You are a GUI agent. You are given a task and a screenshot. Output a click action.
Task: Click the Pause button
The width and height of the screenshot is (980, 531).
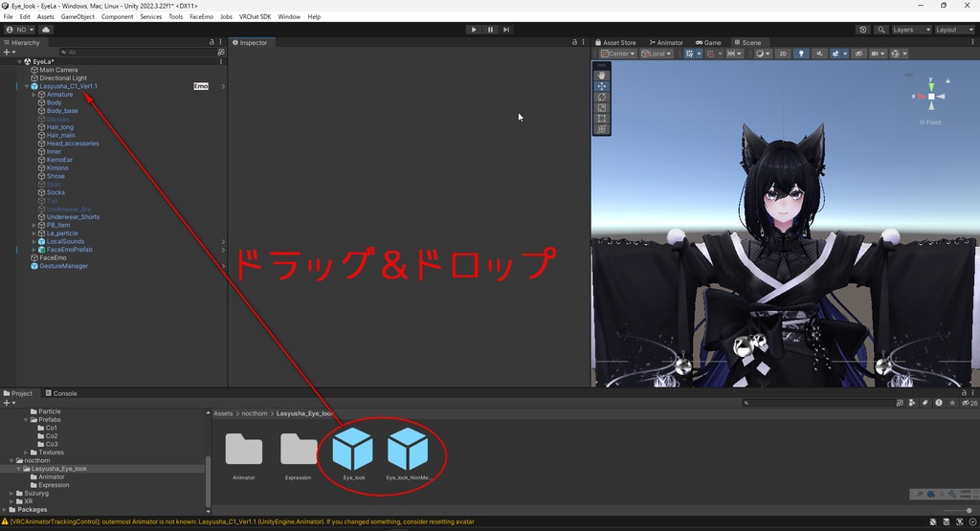[490, 30]
